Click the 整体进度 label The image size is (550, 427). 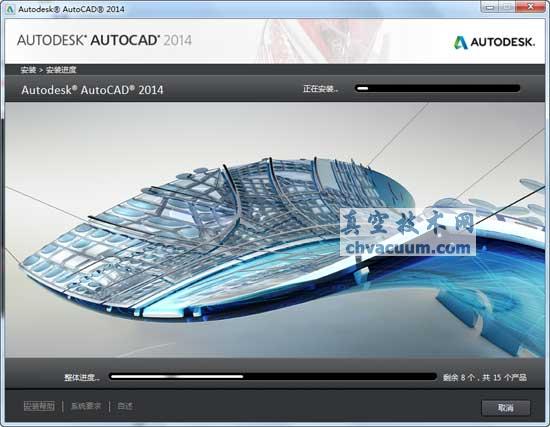[82, 378]
